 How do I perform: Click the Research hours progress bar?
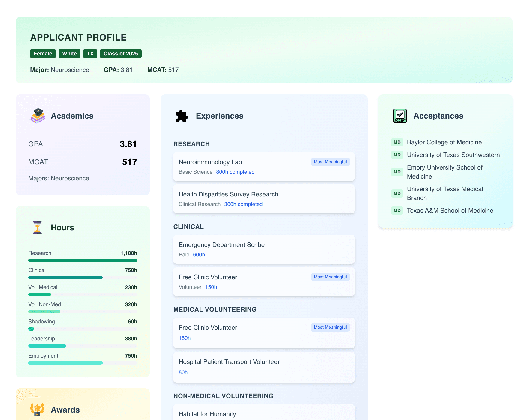click(83, 260)
